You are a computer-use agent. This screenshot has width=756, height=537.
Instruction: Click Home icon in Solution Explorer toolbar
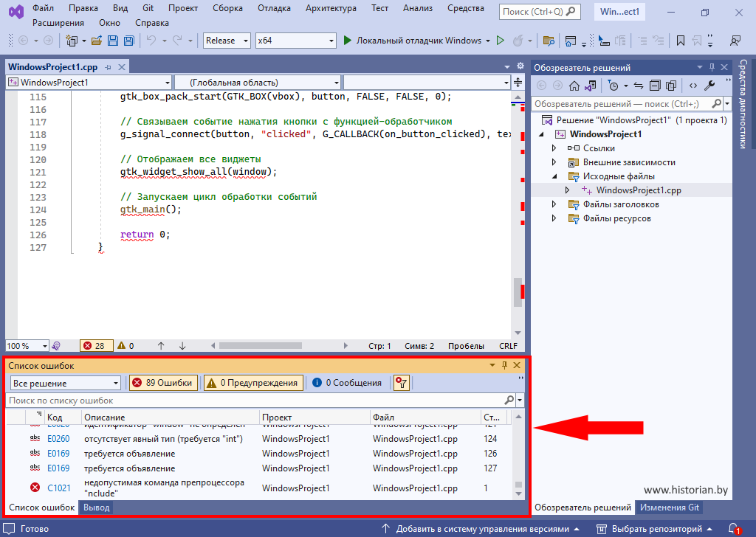click(574, 86)
